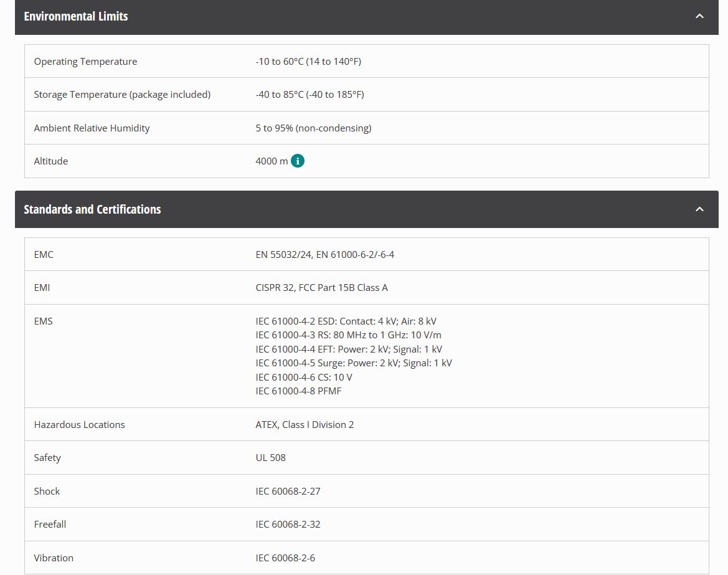The width and height of the screenshot is (728, 575).
Task: Click the 5 to 95% (non-condensing) value
Action: click(313, 128)
